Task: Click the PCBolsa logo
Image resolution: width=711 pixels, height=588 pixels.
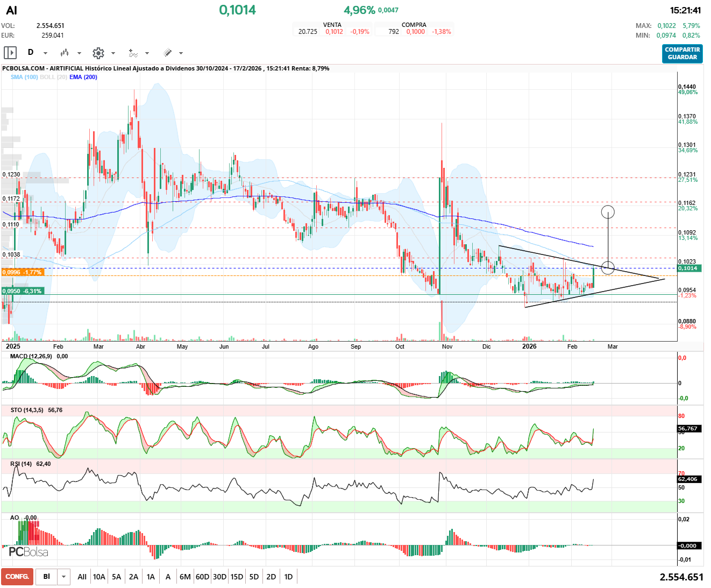Action: (28, 552)
